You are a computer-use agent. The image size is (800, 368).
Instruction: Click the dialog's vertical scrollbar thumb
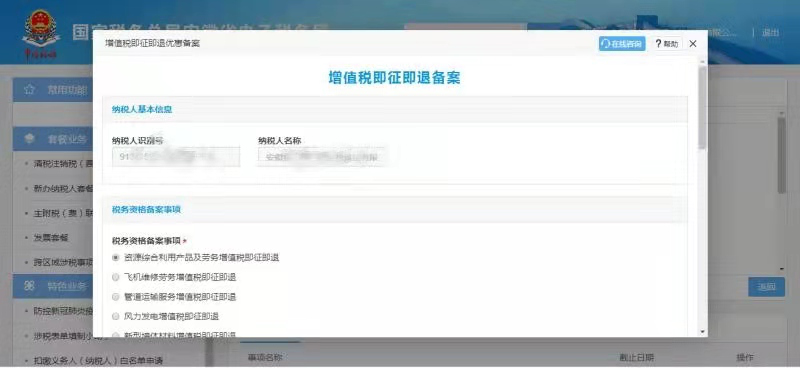click(x=703, y=107)
